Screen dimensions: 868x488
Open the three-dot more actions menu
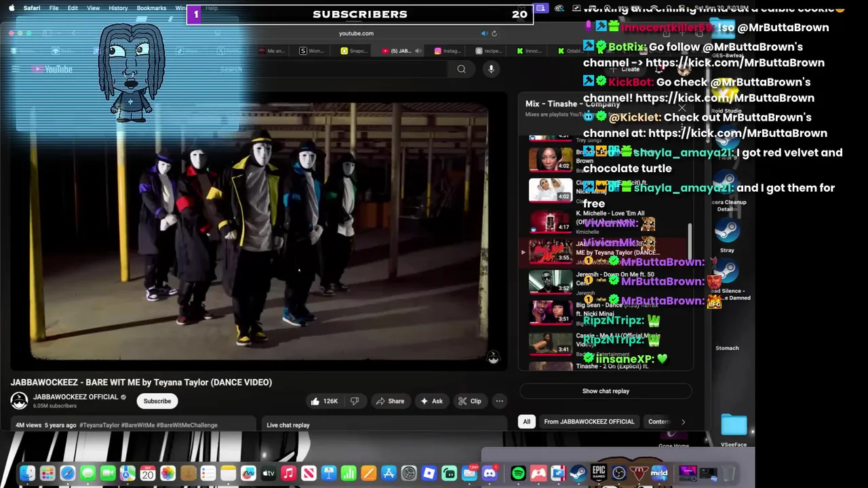click(x=499, y=401)
